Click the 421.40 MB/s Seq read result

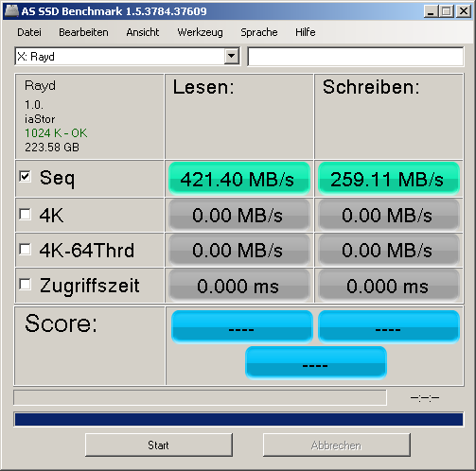click(239, 179)
